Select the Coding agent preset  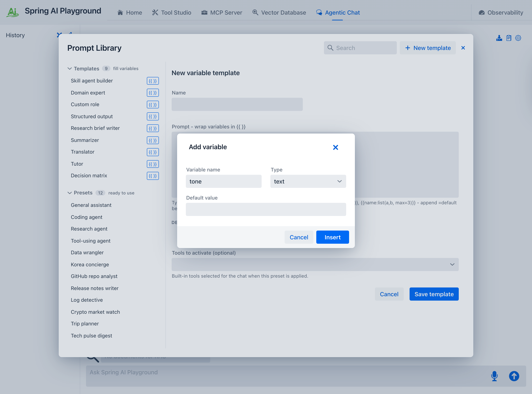click(87, 217)
